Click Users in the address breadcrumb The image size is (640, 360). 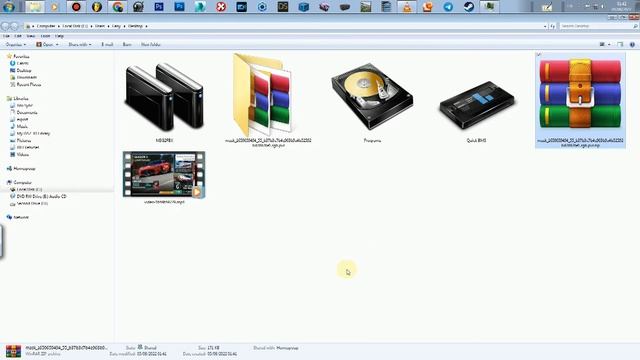pyautogui.click(x=100, y=26)
